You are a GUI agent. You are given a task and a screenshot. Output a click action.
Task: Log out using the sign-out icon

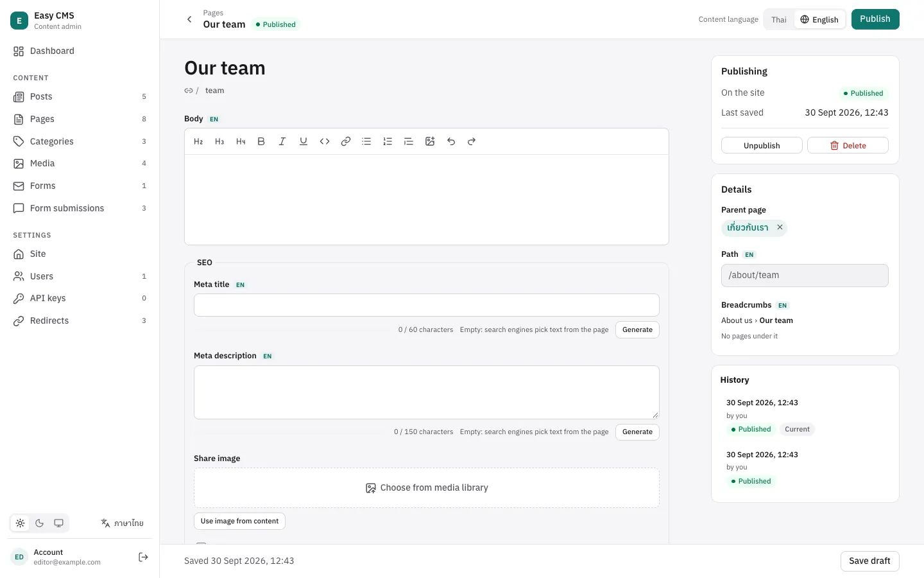(144, 557)
